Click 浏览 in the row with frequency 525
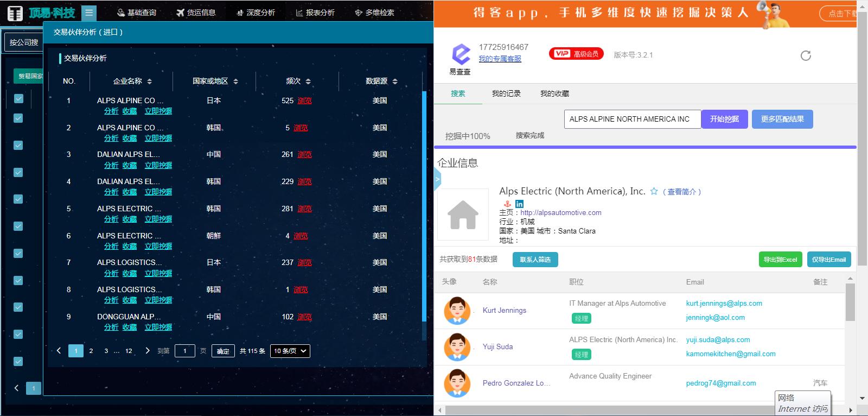This screenshot has height=416, width=868. pyautogui.click(x=304, y=100)
